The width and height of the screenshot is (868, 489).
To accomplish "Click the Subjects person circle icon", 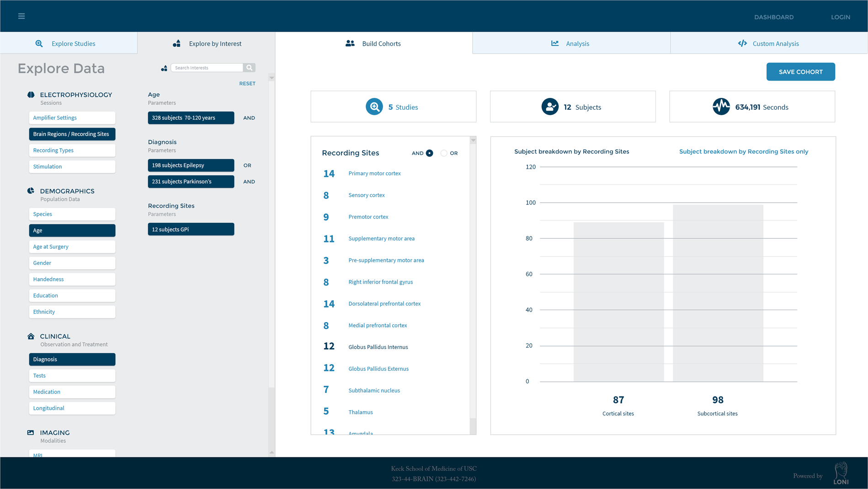I will click(x=550, y=107).
